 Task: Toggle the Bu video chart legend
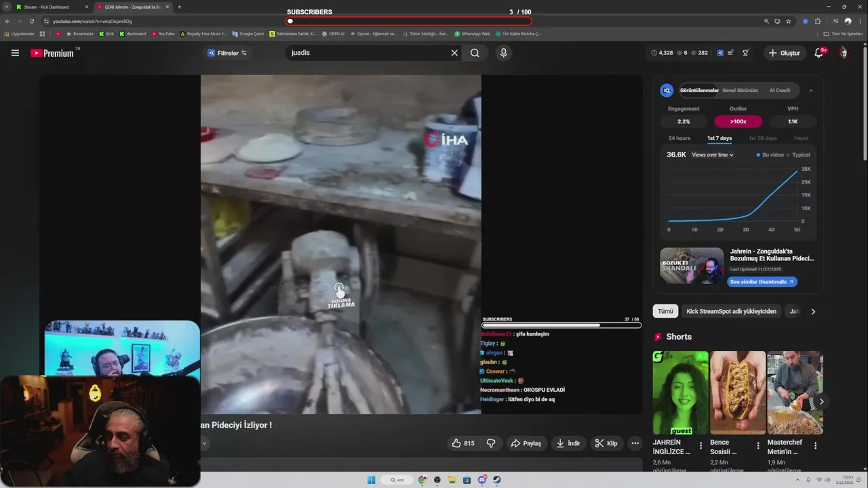coord(770,155)
